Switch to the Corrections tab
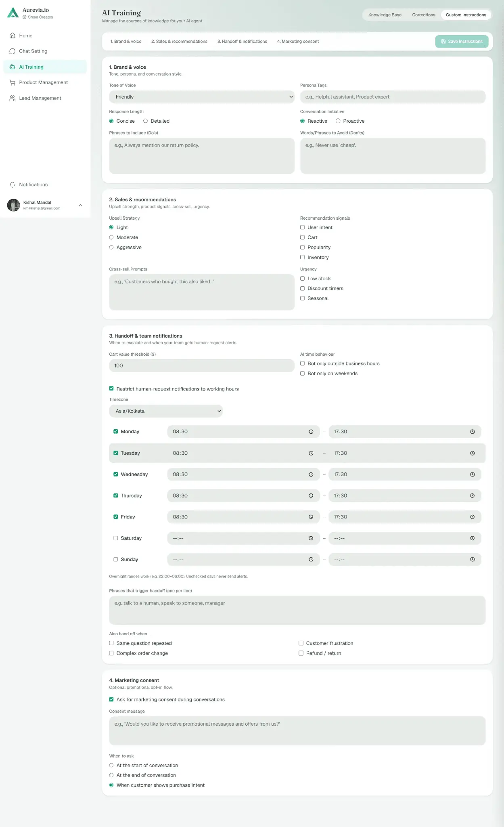This screenshot has height=827, width=504. pos(424,15)
